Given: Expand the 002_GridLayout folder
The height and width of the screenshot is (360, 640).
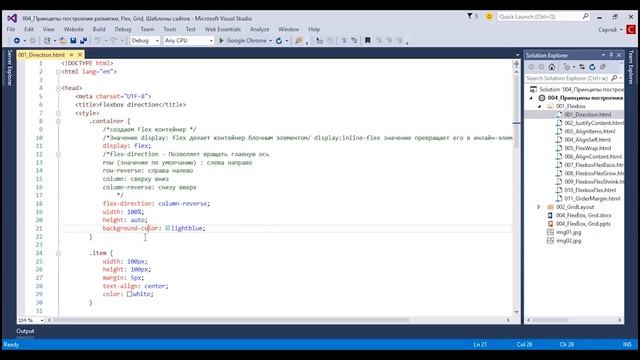Looking at the screenshot, I should [x=539, y=207].
